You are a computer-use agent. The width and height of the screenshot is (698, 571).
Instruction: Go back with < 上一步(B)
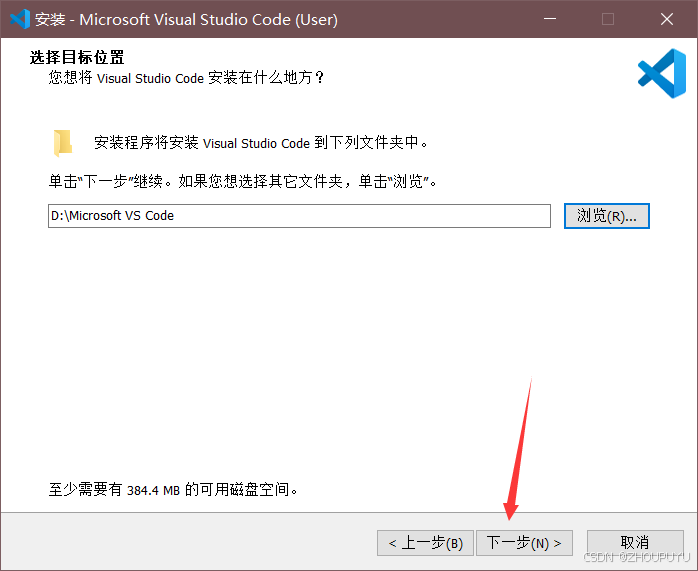[425, 543]
